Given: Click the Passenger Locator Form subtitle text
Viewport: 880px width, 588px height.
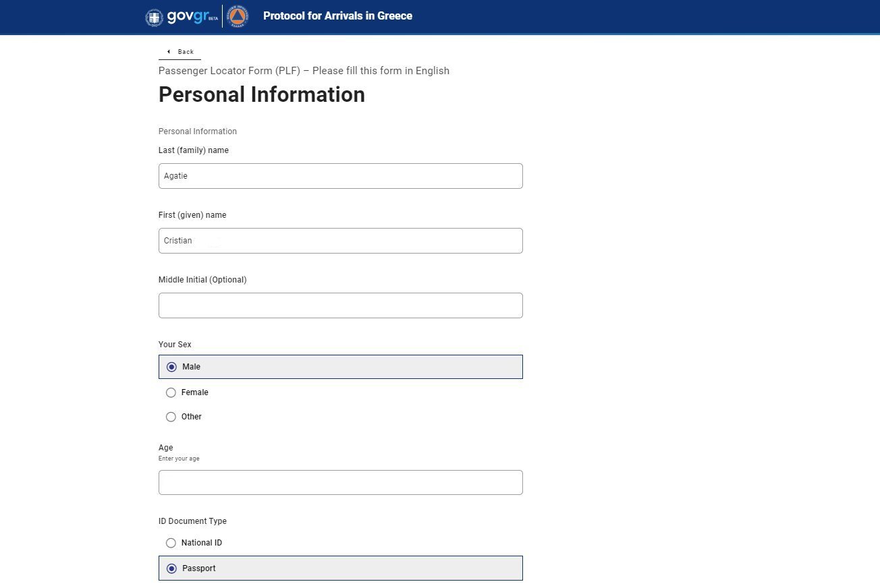Looking at the screenshot, I should 304,71.
